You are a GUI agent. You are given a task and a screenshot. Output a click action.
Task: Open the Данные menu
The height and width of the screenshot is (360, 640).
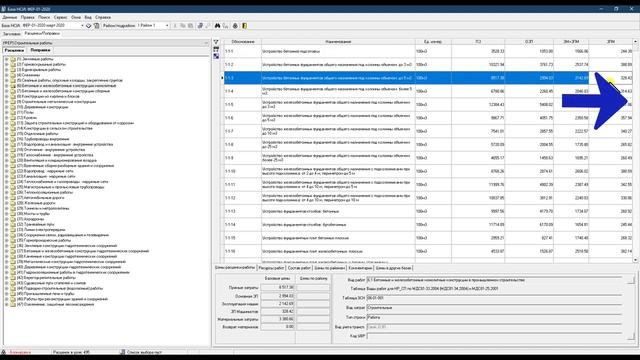pyautogui.click(x=10, y=18)
